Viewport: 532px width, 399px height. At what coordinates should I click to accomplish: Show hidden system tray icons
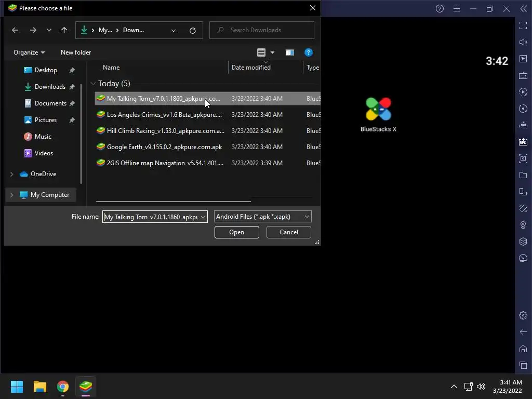(454, 387)
